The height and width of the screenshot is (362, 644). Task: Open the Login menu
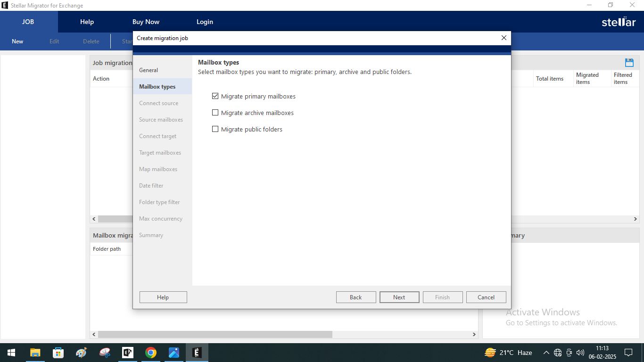(x=205, y=22)
